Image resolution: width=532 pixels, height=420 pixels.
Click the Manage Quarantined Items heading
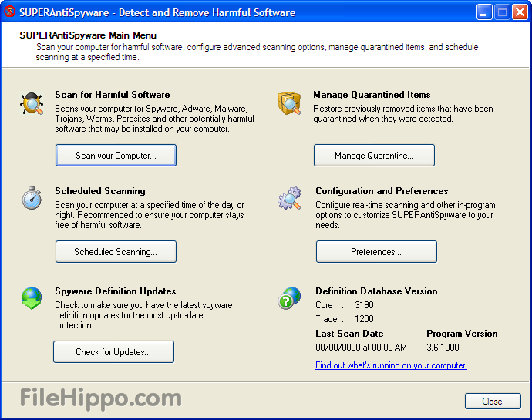[x=372, y=95]
